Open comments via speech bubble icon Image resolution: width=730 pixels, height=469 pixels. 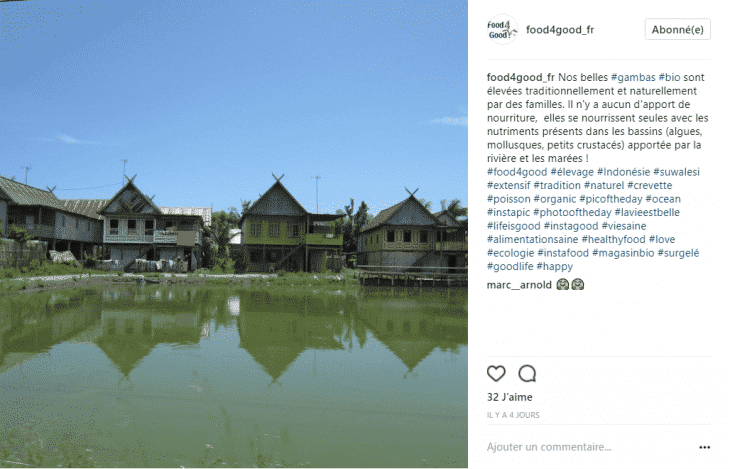527,373
